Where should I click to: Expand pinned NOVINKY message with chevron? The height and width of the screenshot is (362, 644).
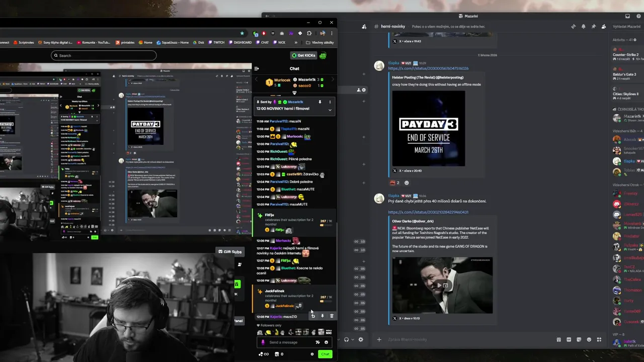[x=330, y=110]
